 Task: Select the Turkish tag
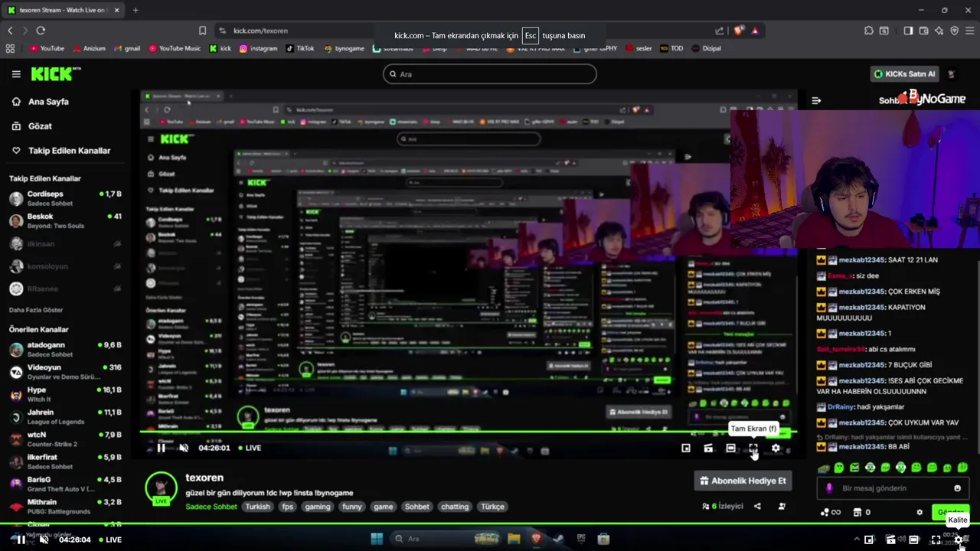click(258, 507)
